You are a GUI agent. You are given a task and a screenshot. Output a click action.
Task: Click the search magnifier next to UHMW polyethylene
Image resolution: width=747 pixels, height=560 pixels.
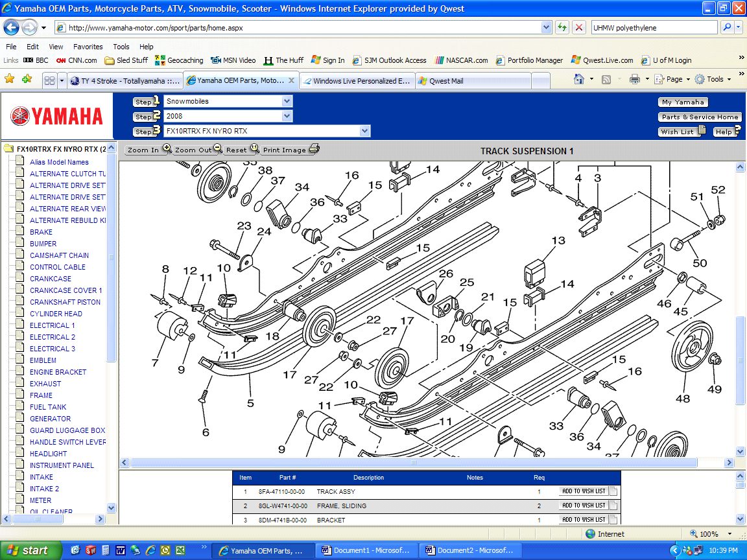[x=726, y=28]
